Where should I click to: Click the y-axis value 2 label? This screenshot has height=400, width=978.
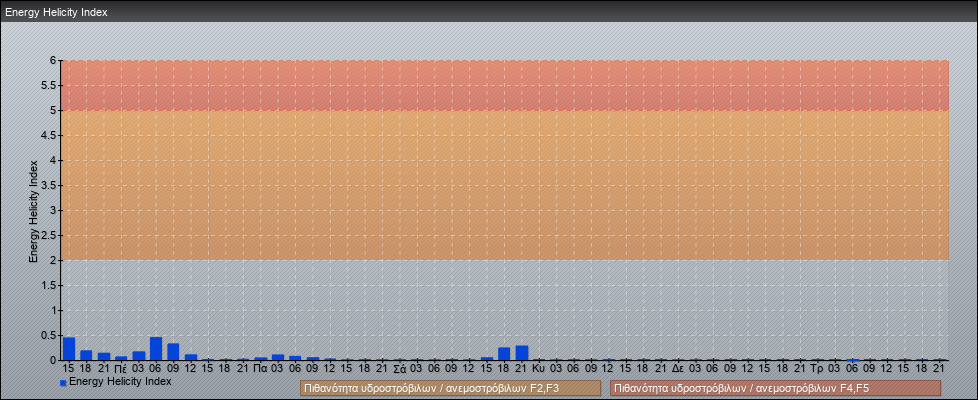click(x=54, y=260)
